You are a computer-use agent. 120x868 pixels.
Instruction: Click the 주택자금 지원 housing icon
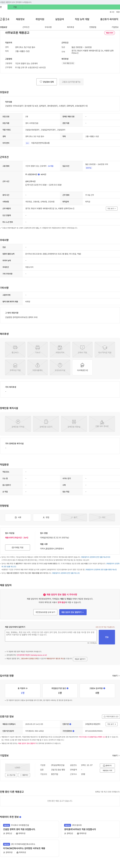[x=15, y=367]
